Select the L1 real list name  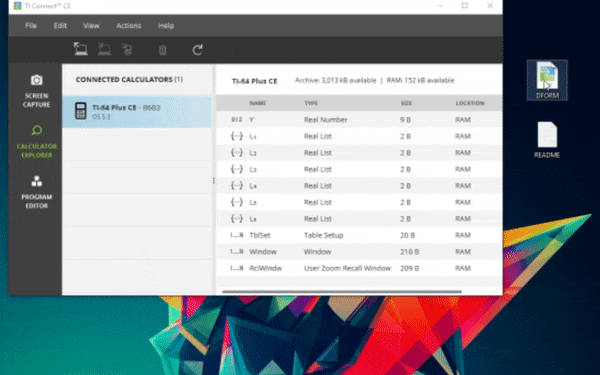click(253, 137)
